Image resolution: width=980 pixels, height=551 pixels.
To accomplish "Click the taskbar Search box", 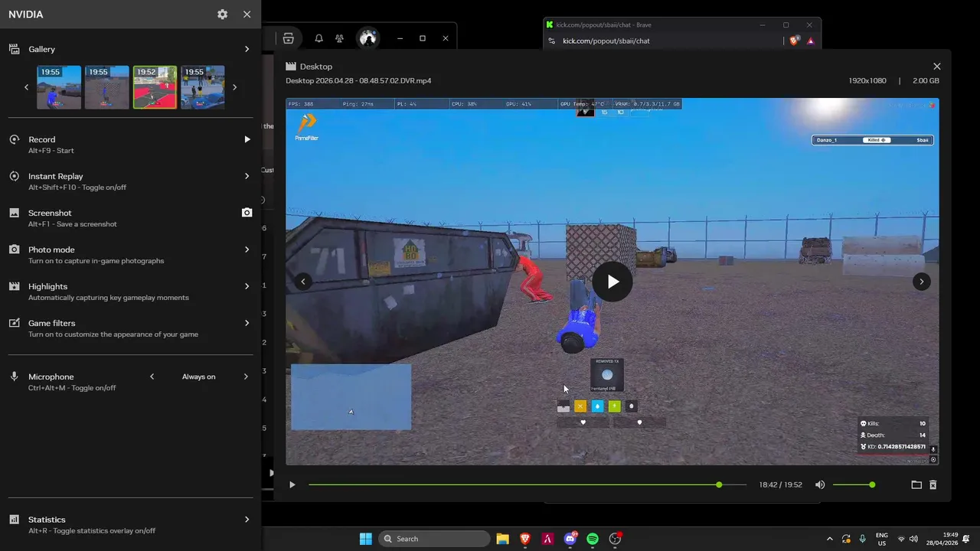I will (434, 539).
